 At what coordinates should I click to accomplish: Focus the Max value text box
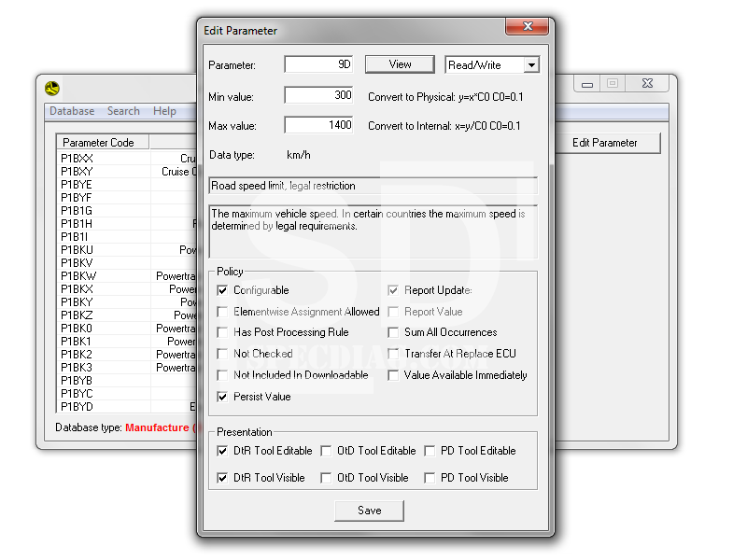point(318,125)
